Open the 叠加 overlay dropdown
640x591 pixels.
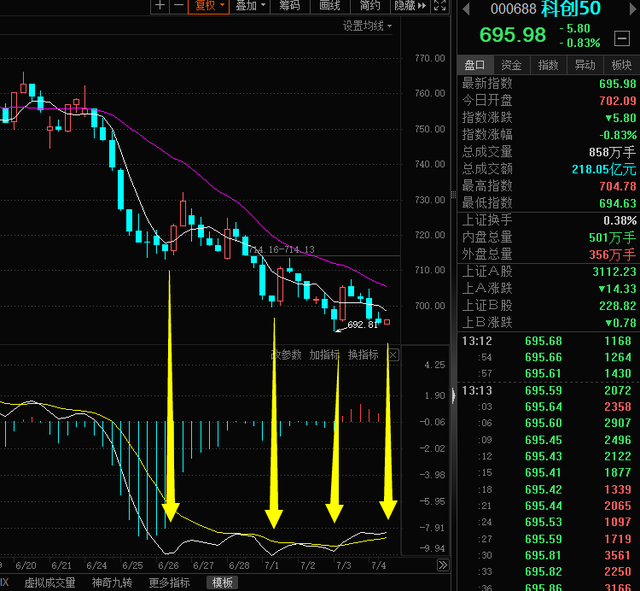[250, 6]
